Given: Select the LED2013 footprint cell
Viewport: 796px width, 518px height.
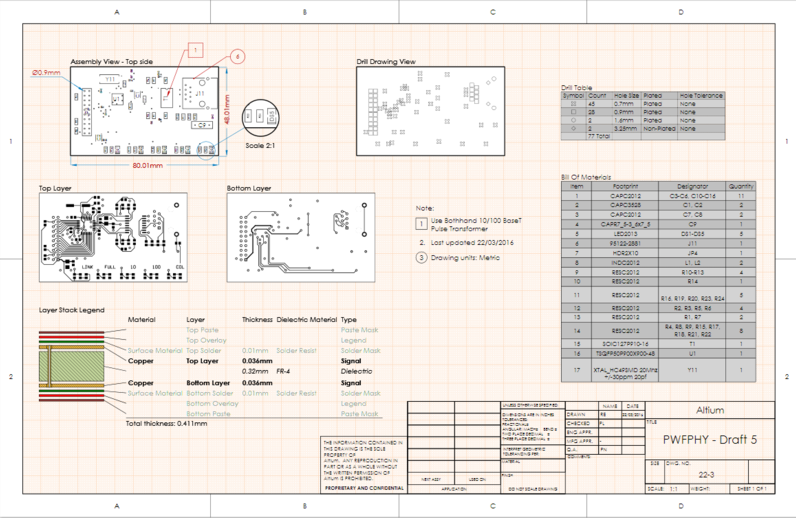Looking at the screenshot, I should coord(625,234).
